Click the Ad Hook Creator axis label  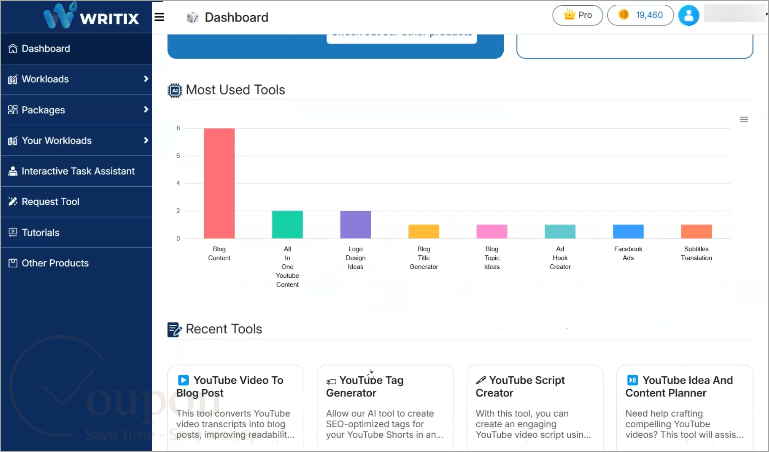560,258
